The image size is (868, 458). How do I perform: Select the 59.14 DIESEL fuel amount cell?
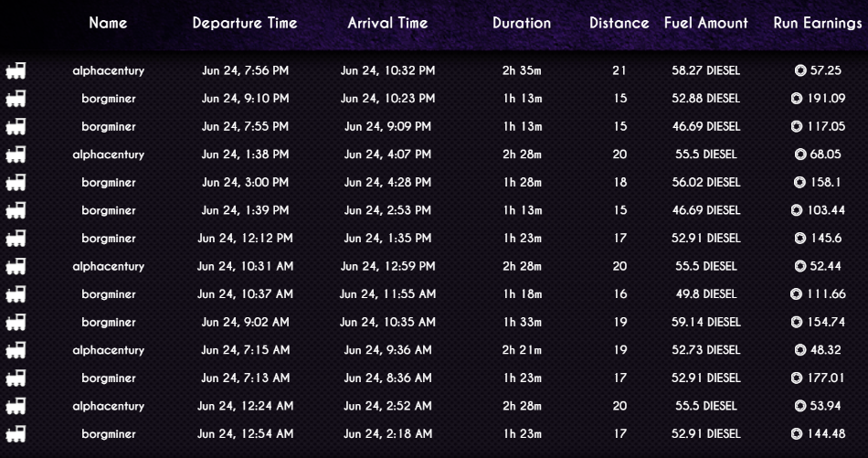[705, 322]
